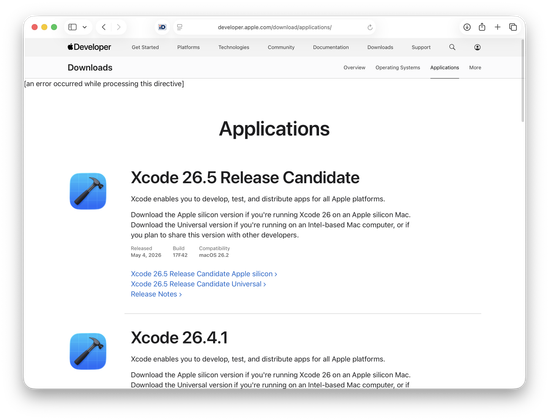Select the Applications tab

[445, 68]
